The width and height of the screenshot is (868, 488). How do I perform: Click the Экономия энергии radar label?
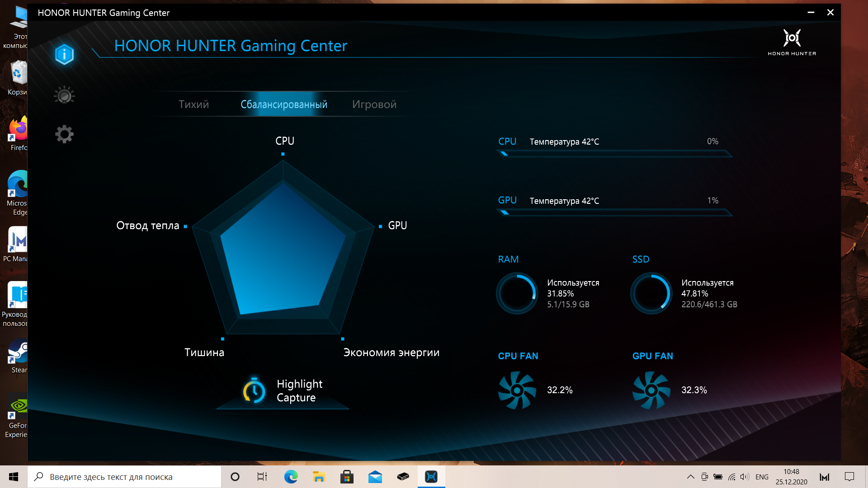click(392, 353)
